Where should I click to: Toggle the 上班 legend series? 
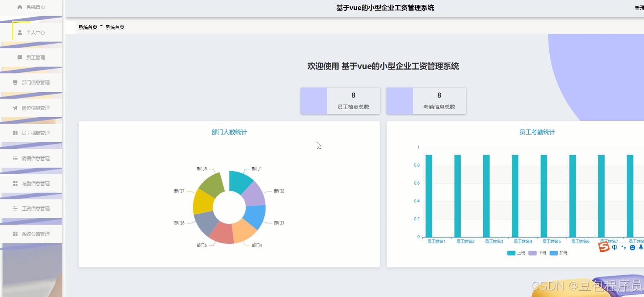point(516,253)
